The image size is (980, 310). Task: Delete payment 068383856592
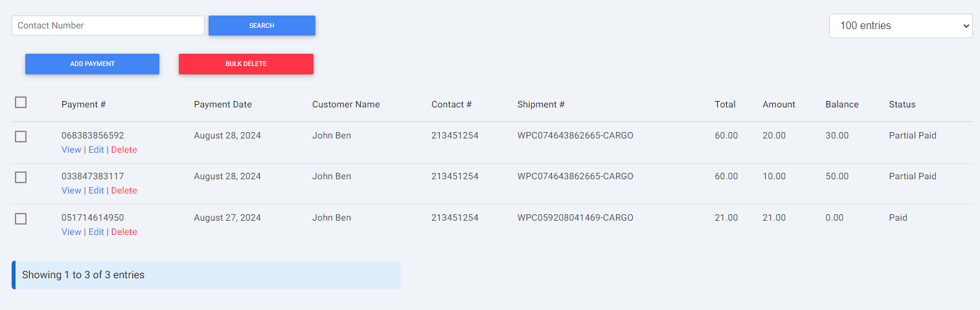coord(124,149)
